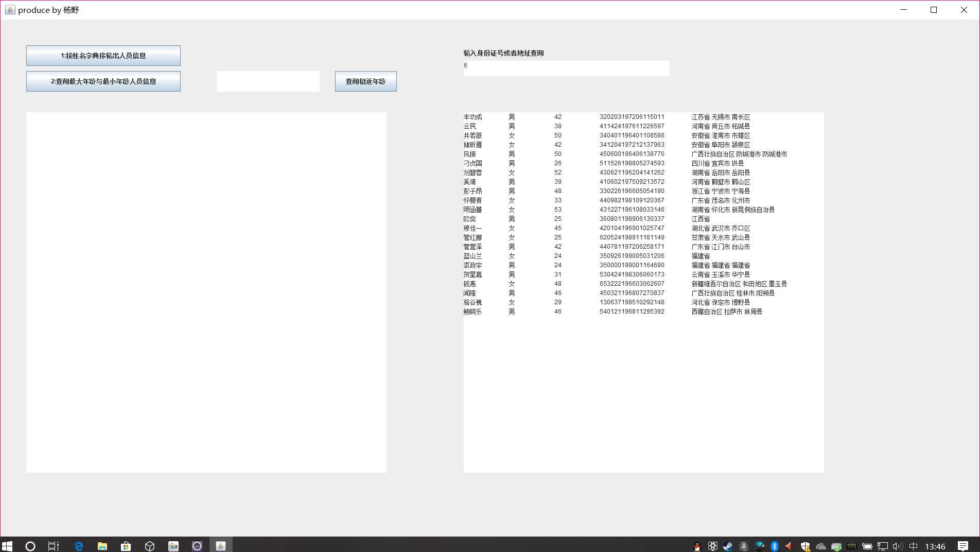
Task: Select ID number 440982198109120367
Action: [x=632, y=200]
